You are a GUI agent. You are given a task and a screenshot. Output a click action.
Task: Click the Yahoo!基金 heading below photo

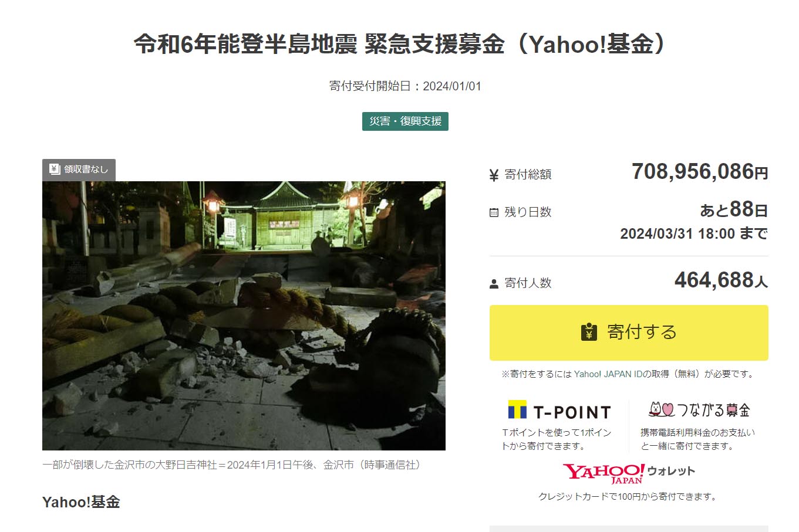[81, 502]
